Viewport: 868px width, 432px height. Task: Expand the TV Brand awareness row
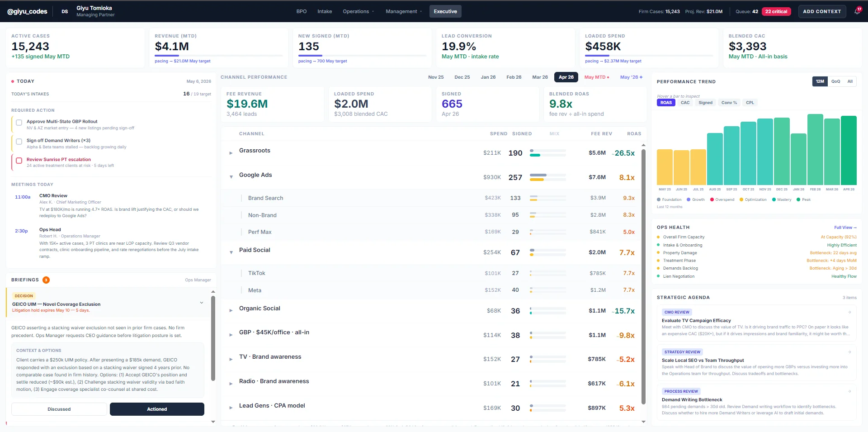[x=231, y=359]
